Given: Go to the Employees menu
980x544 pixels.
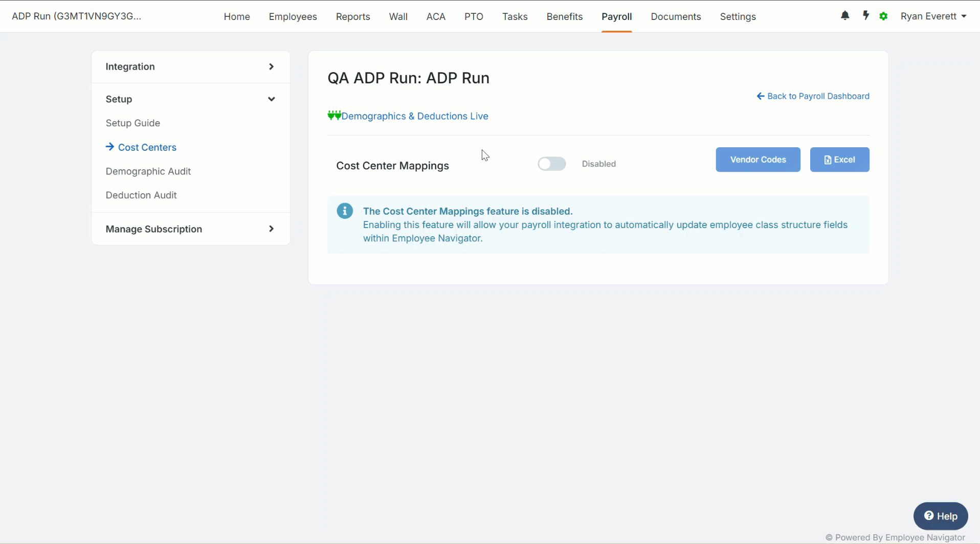Looking at the screenshot, I should pos(293,16).
